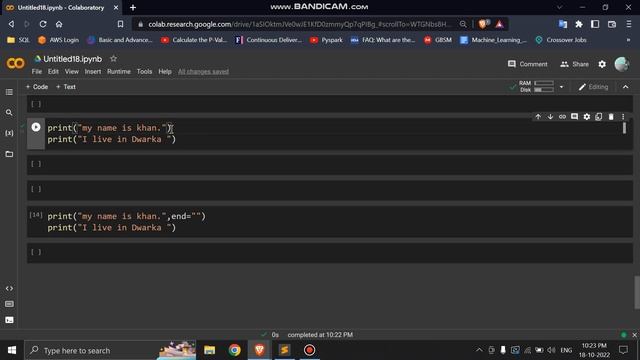
Task: Open Code snippets panel
Action: 9,289
